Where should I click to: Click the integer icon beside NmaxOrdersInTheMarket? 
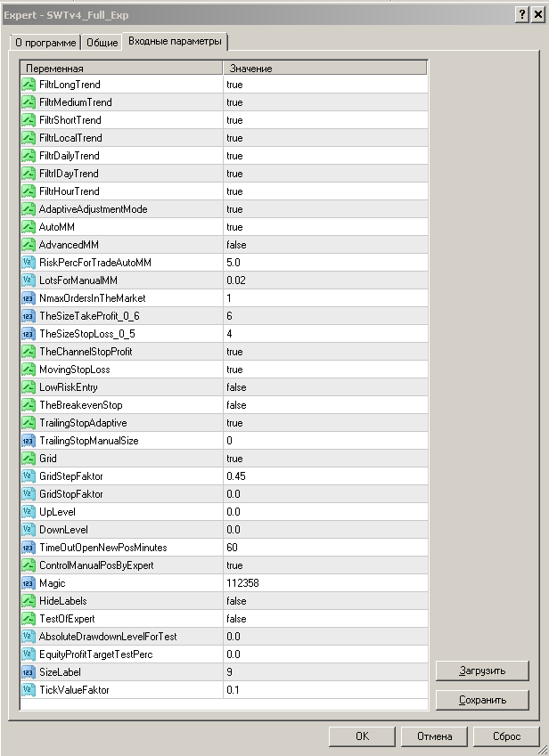[x=29, y=298]
